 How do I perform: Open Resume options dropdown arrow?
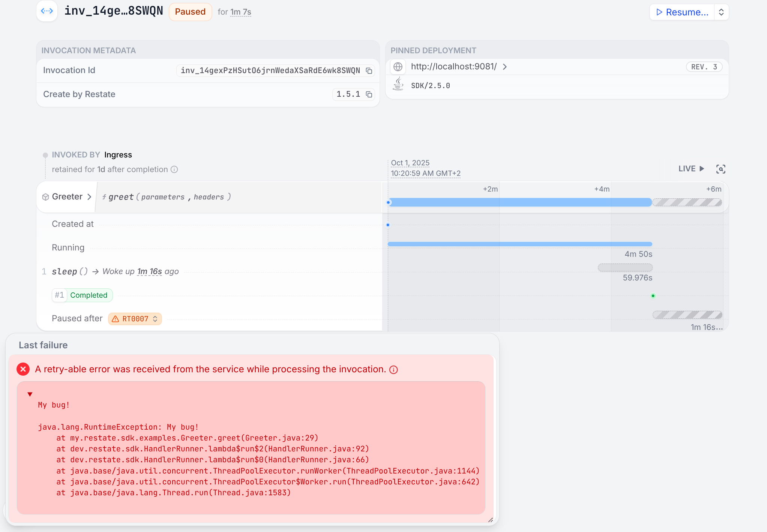point(721,12)
